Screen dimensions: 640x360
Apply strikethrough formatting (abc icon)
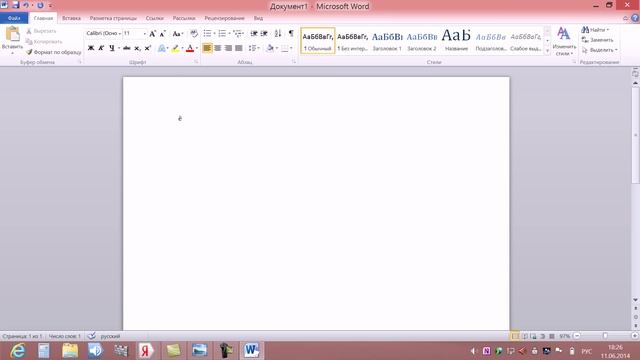(x=127, y=48)
